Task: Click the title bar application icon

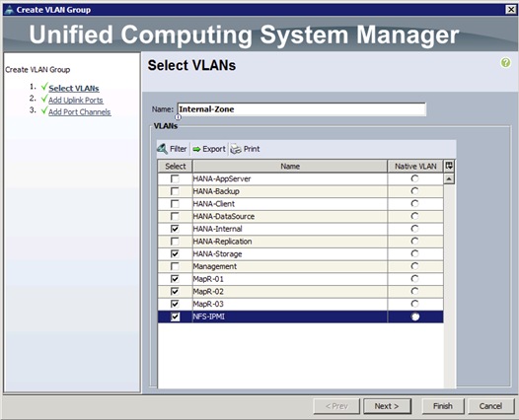Action: (10, 10)
